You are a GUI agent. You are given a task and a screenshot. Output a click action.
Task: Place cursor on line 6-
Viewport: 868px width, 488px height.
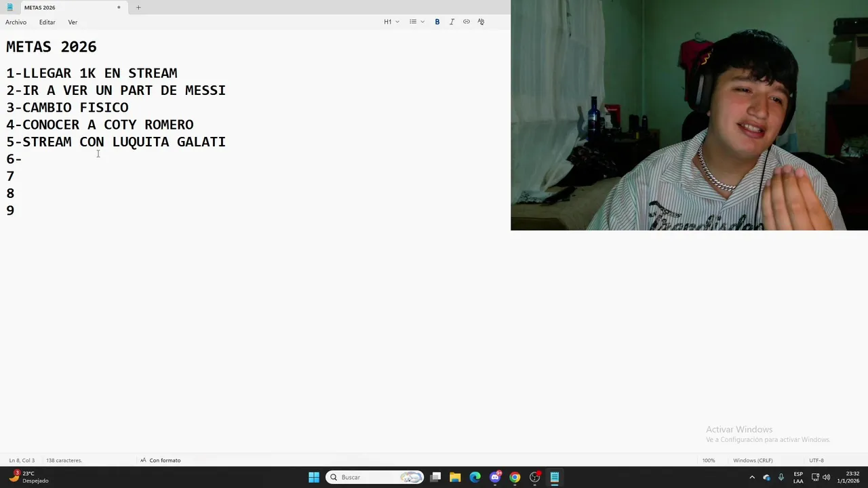point(14,159)
